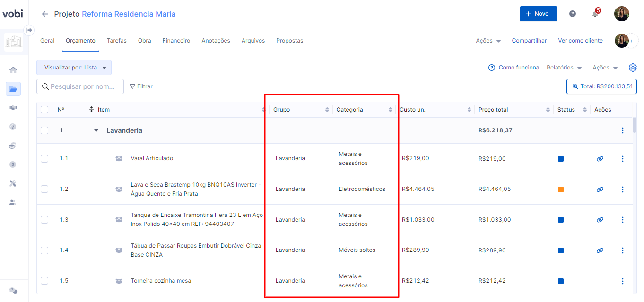Switch to the Geral tab

pyautogui.click(x=47, y=41)
